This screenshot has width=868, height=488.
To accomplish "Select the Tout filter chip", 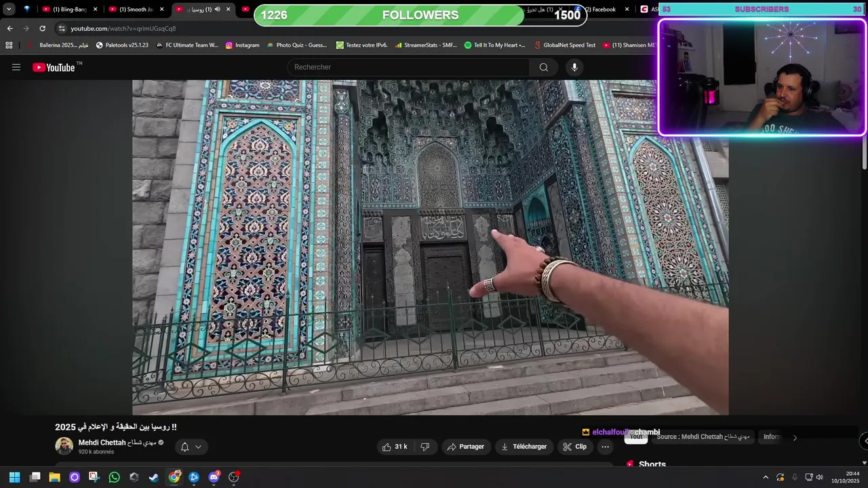I will tap(636, 436).
